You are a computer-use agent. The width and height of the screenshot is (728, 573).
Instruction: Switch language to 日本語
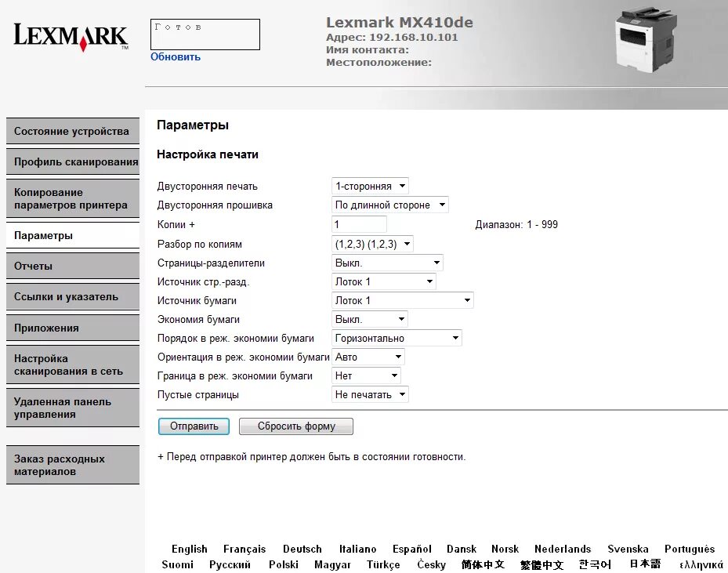(645, 564)
